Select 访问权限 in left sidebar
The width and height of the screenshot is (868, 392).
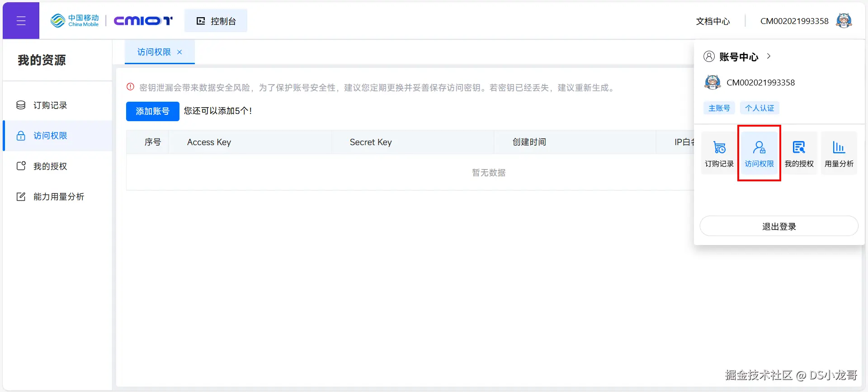pyautogui.click(x=57, y=136)
